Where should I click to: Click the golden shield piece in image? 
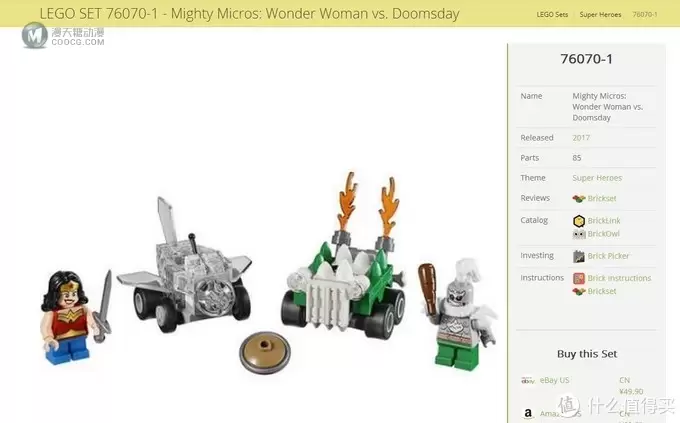265,353
